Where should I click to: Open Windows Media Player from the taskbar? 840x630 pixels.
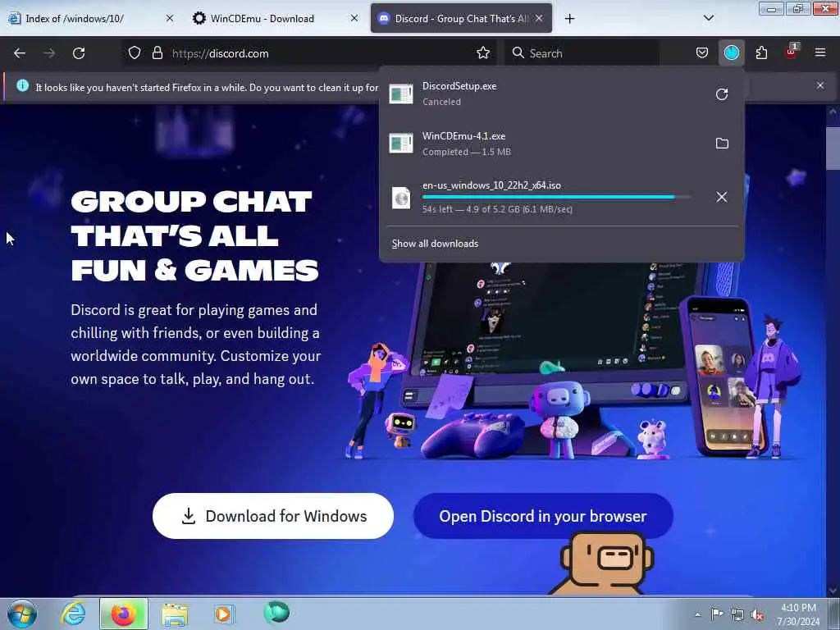pyautogui.click(x=225, y=614)
